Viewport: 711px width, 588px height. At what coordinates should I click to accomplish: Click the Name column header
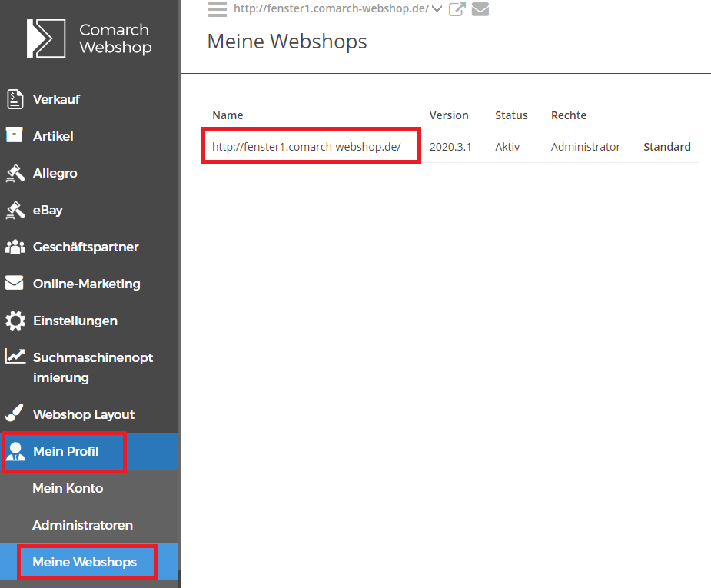(x=228, y=115)
